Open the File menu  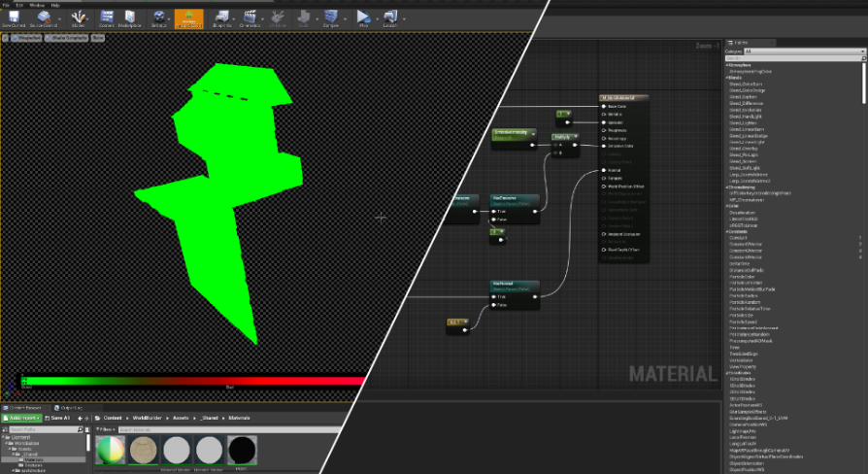pyautogui.click(x=6, y=5)
